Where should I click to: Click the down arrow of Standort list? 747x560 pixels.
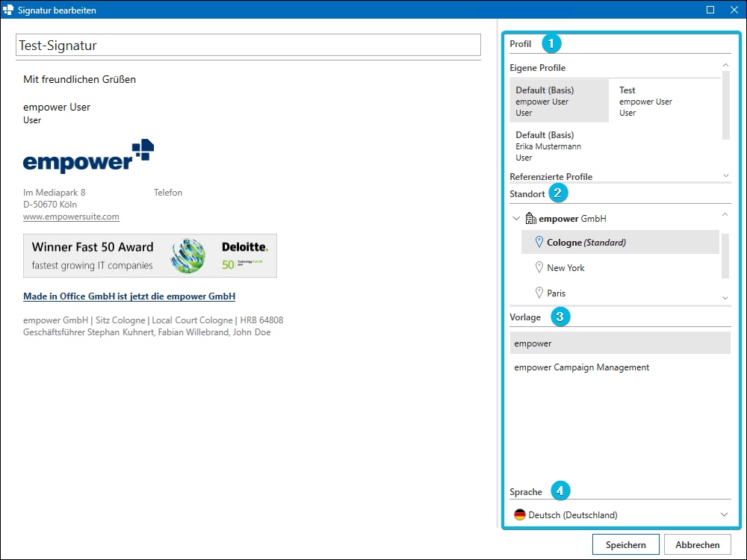[725, 298]
